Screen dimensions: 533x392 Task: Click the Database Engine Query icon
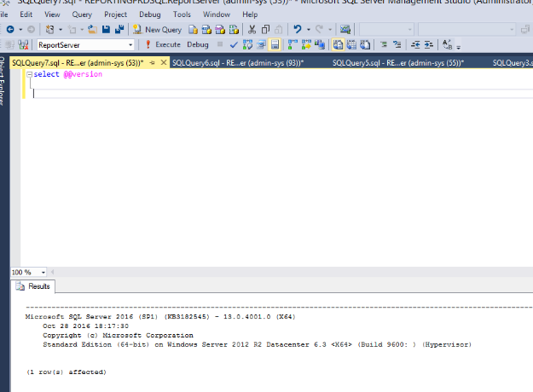pyautogui.click(x=193, y=30)
